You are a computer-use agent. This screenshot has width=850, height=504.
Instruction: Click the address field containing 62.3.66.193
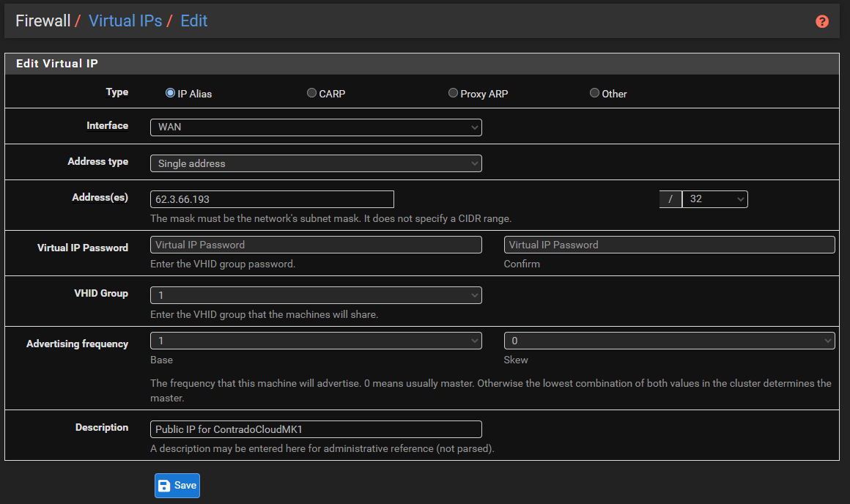coord(272,199)
